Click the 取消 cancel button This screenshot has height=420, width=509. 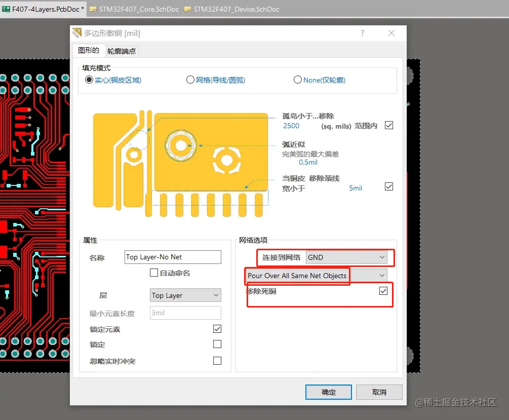coord(379,392)
